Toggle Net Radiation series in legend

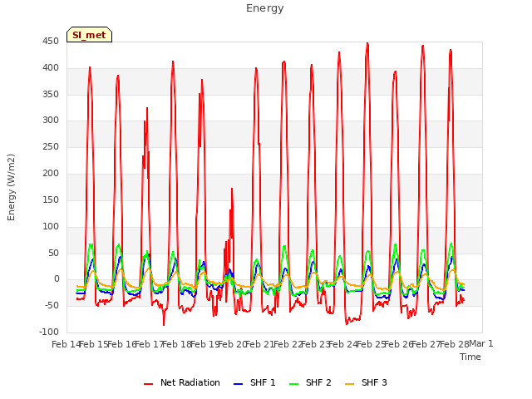coord(182,382)
